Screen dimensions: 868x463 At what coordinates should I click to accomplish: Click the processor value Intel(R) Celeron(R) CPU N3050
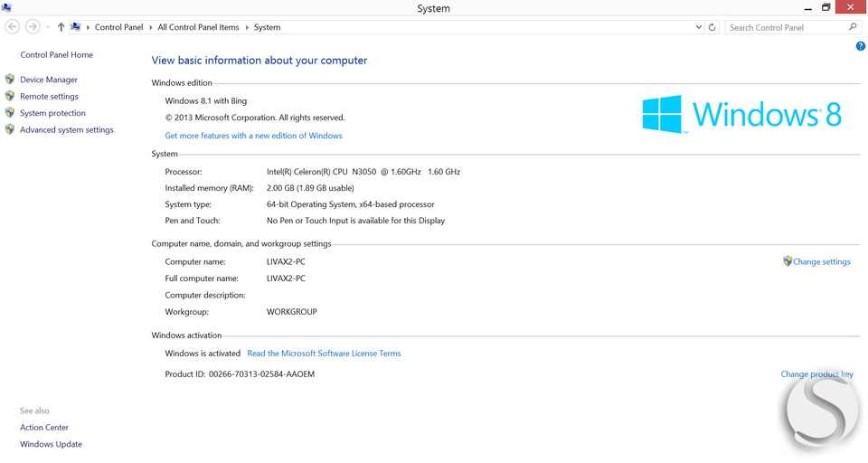[x=363, y=172]
